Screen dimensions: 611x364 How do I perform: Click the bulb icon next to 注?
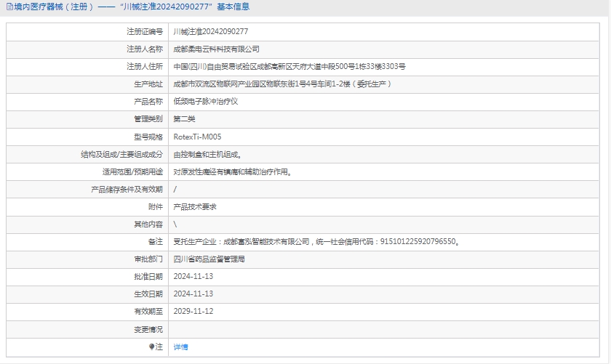click(151, 347)
